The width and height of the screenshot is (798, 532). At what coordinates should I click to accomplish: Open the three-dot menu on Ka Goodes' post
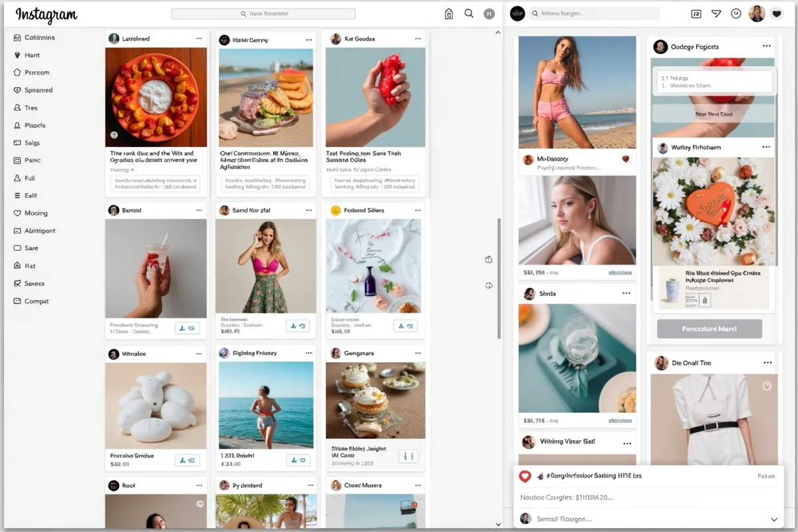tap(418, 39)
